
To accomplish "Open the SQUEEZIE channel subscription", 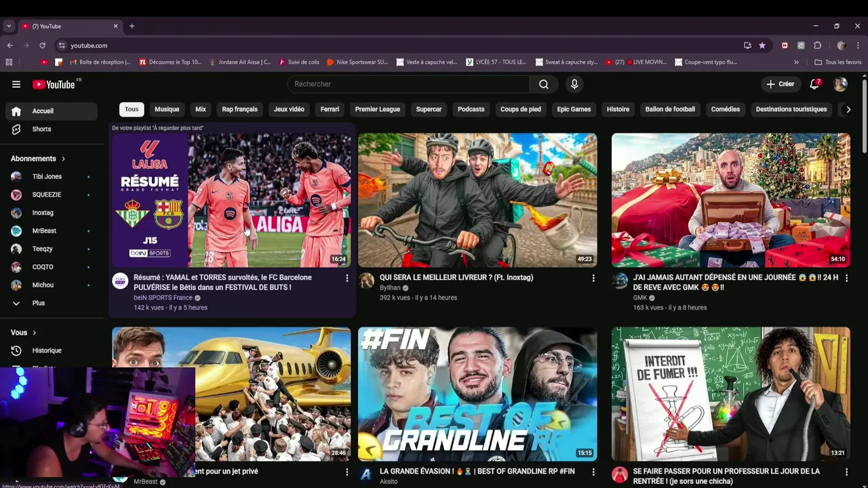I will (52, 195).
